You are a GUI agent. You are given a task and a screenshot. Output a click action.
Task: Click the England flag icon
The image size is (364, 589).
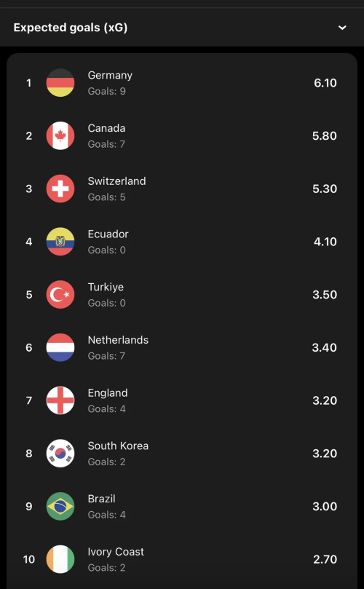tap(60, 400)
